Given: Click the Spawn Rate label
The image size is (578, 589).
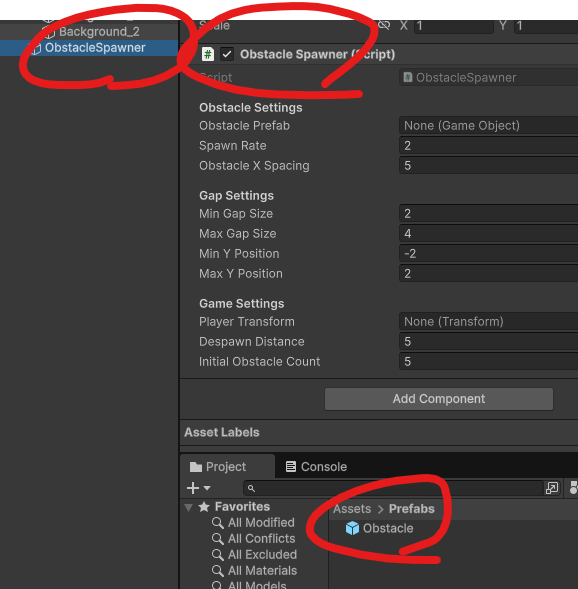Looking at the screenshot, I should coord(233,146).
